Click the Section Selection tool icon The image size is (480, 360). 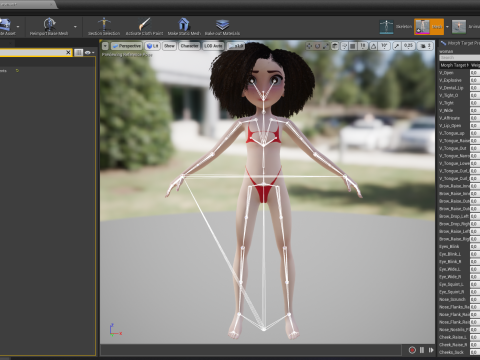104,24
